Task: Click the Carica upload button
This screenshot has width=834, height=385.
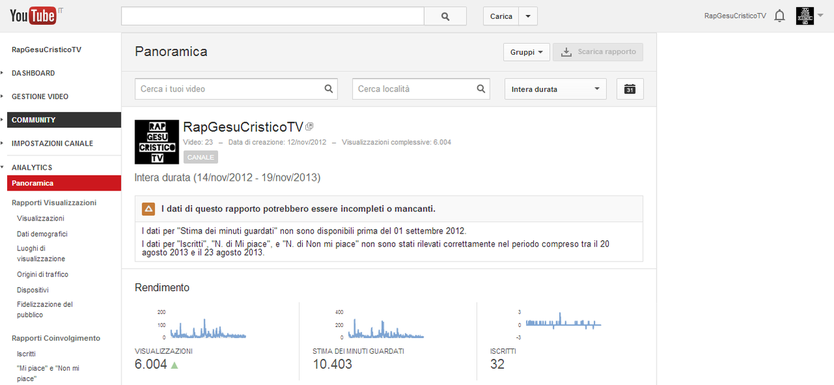Action: 501,16
